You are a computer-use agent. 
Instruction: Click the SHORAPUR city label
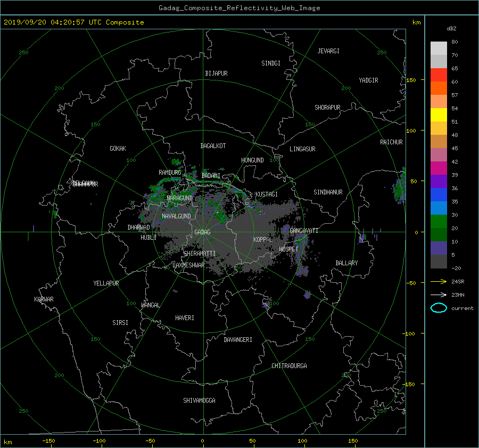click(327, 108)
